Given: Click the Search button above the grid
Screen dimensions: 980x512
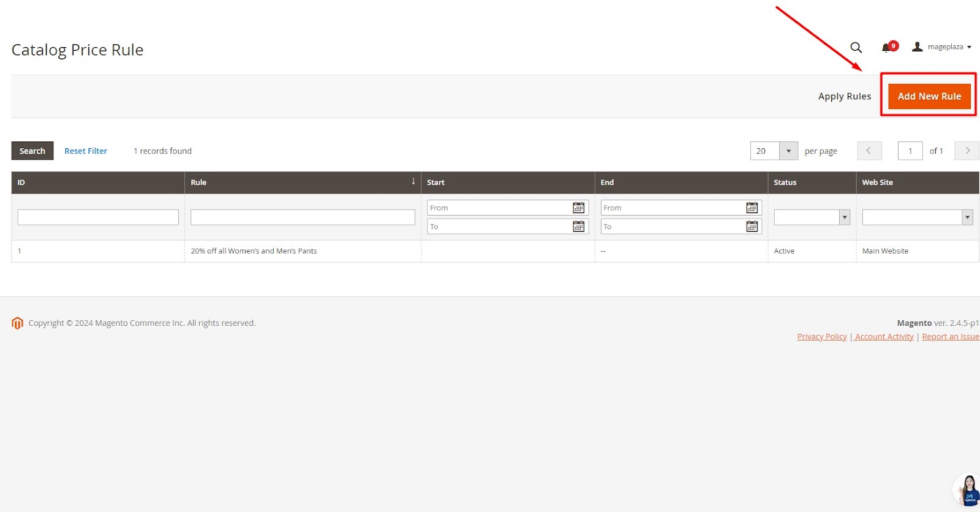Looking at the screenshot, I should [32, 151].
